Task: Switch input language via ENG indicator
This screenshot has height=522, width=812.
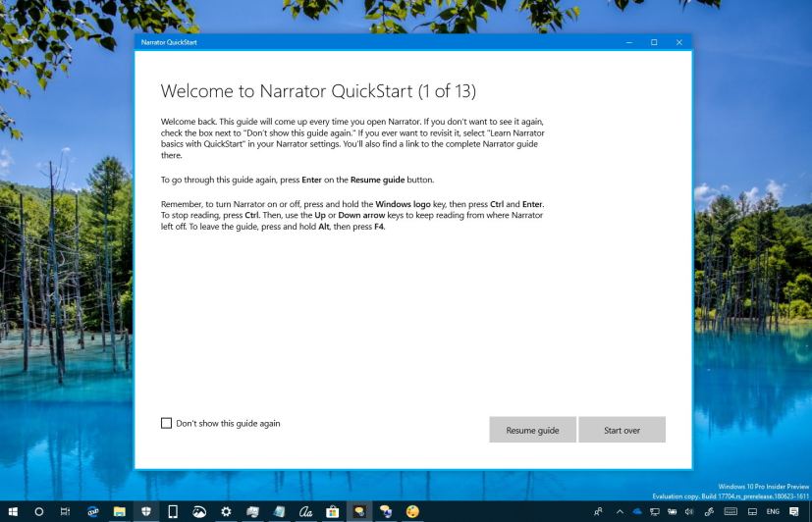Action: (773, 511)
